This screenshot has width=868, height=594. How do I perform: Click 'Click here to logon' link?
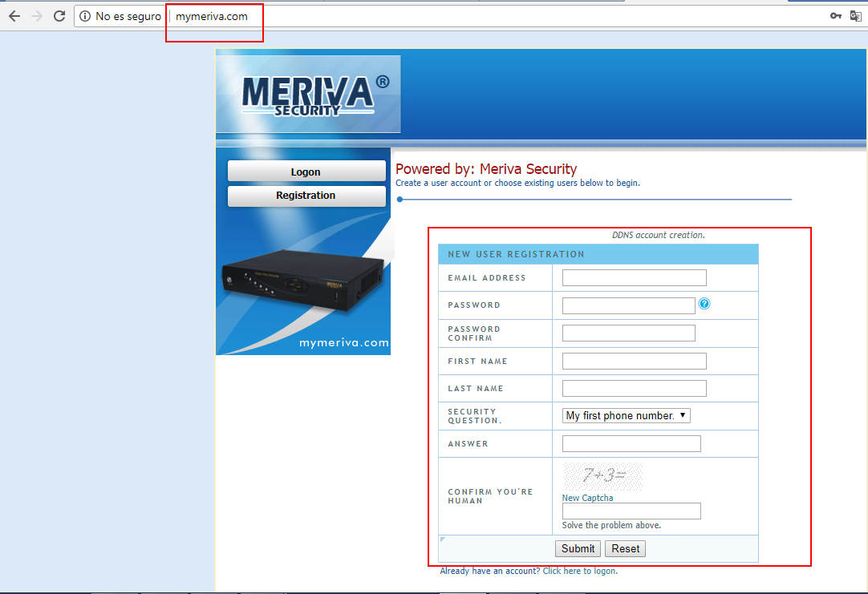click(x=579, y=571)
